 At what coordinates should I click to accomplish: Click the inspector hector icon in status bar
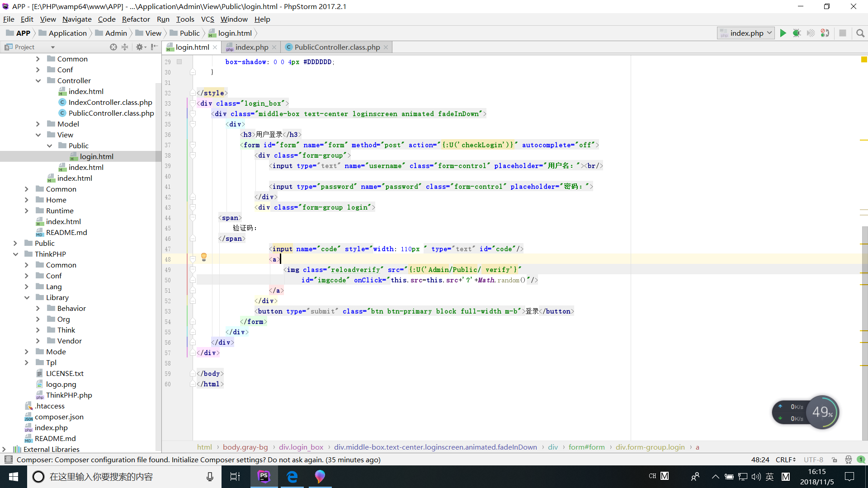848,460
